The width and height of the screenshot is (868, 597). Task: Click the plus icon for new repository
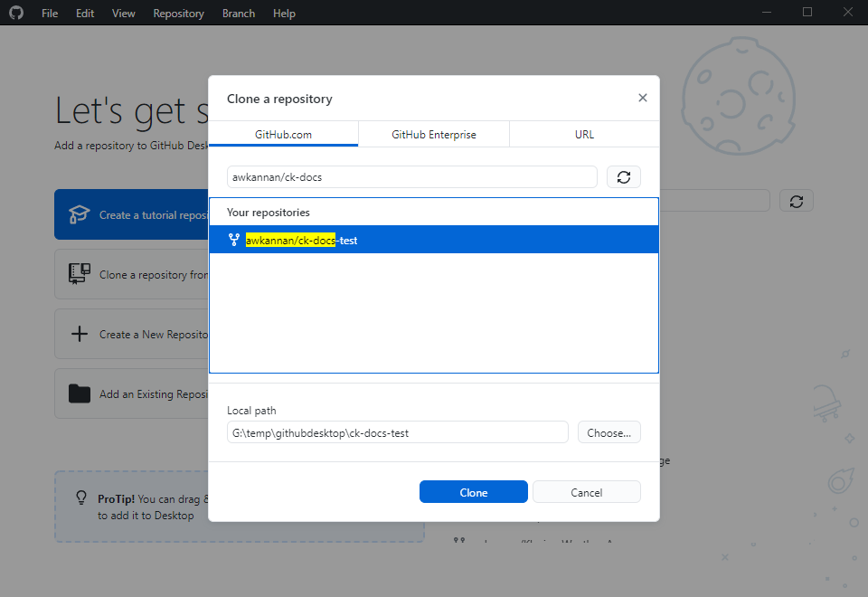[x=80, y=334]
